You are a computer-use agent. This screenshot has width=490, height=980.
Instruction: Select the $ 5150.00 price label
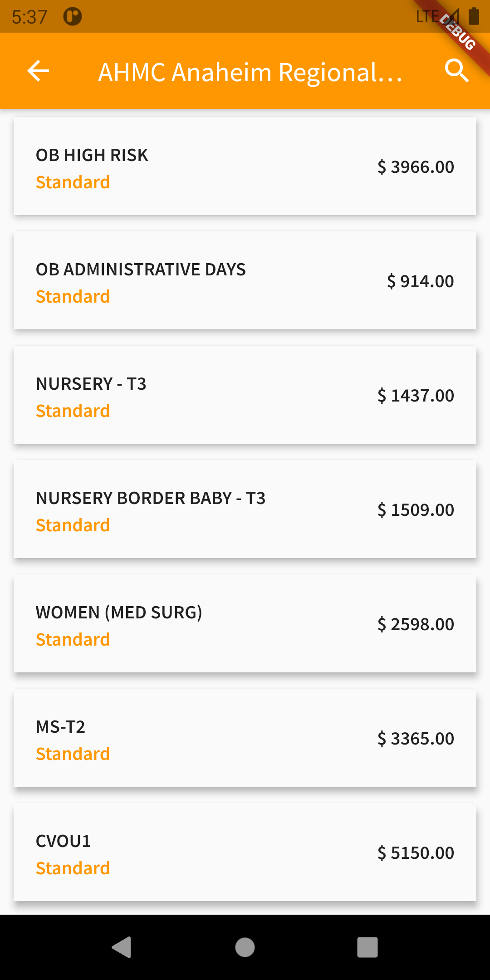coord(416,853)
